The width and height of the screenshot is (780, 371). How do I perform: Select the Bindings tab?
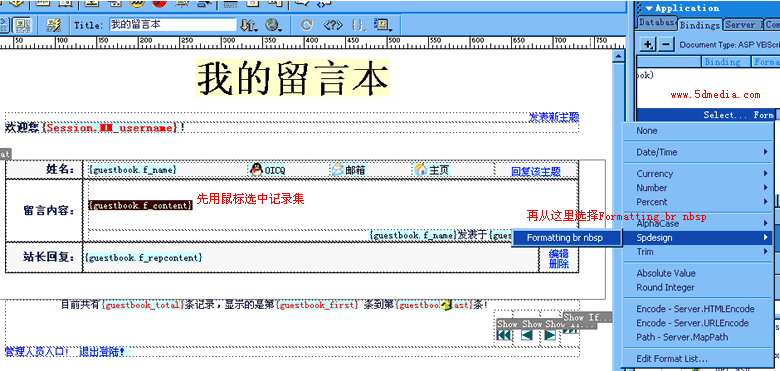[699, 24]
